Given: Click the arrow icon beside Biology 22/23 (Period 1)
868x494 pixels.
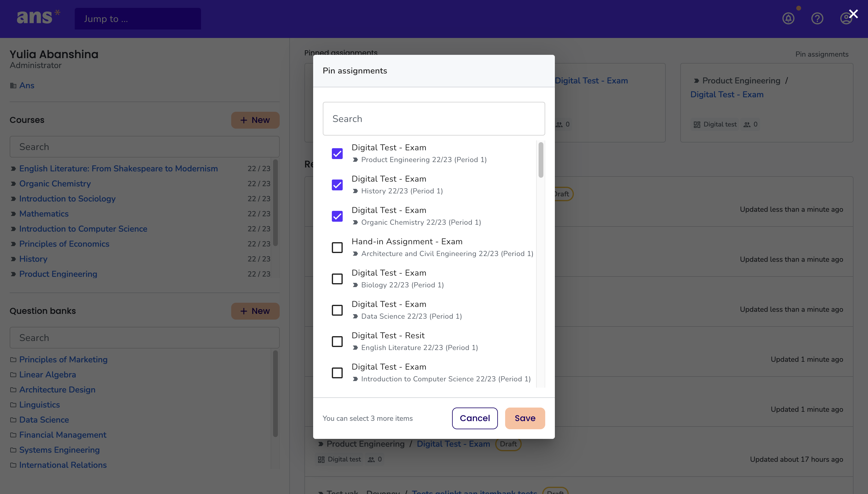Looking at the screenshot, I should (355, 285).
